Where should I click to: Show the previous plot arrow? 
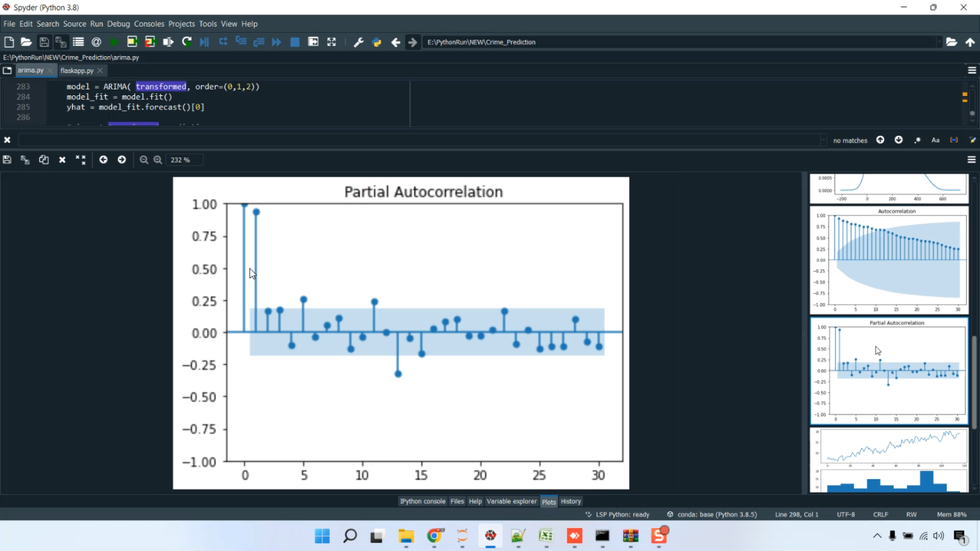[x=103, y=160]
